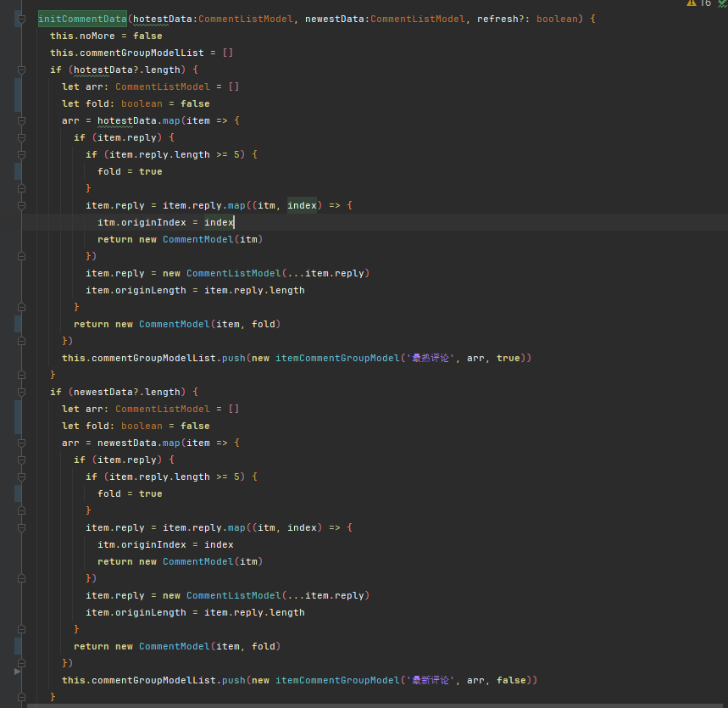
Task: Click the 'boolean' type after refresh parameter
Action: click(x=557, y=19)
